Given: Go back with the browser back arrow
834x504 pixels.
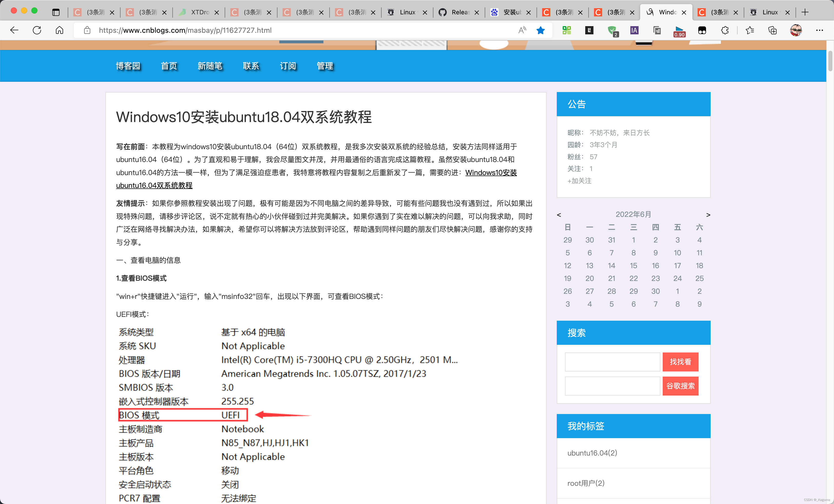Looking at the screenshot, I should pos(14,31).
